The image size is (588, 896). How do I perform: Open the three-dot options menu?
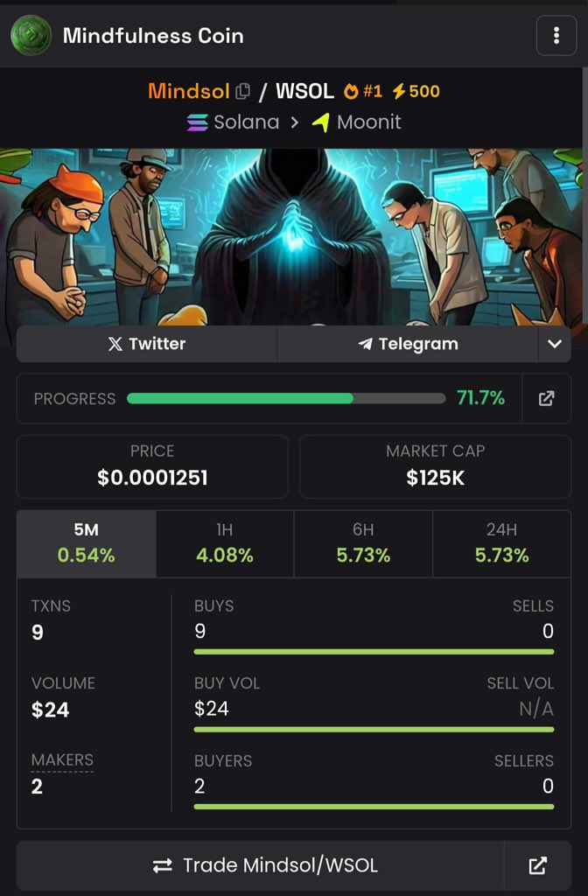(x=556, y=35)
